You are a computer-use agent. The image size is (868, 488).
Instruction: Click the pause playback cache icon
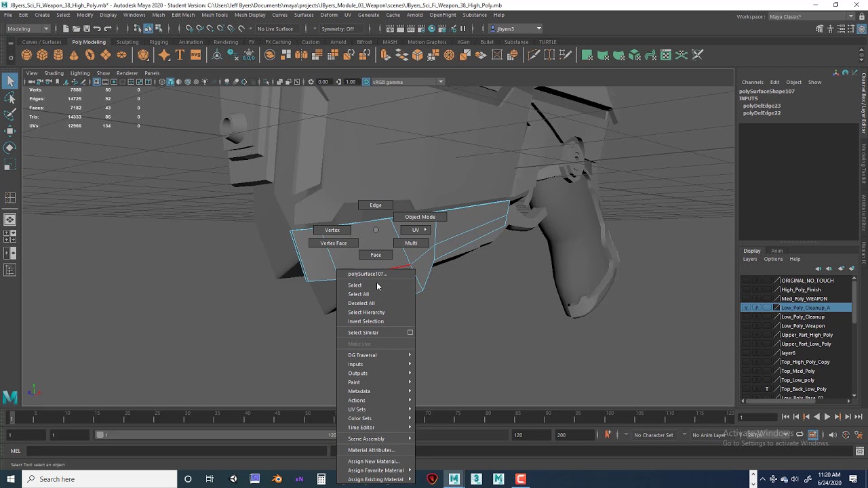[463, 28]
